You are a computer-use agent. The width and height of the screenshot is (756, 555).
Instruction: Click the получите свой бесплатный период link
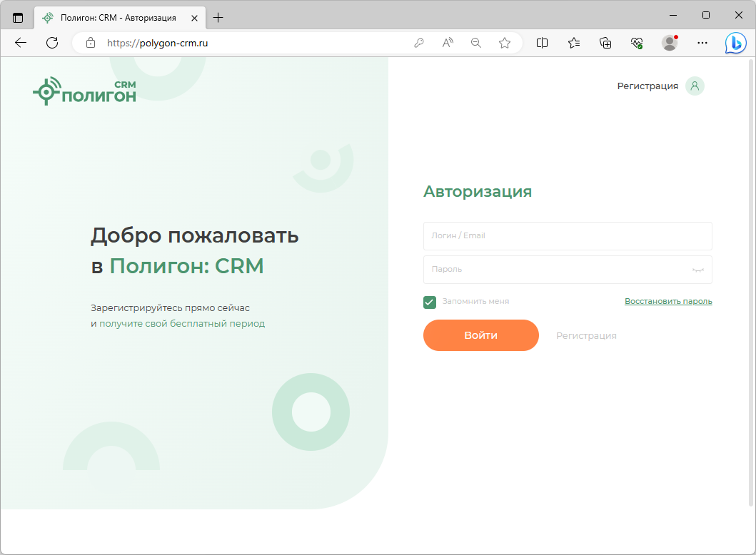coord(182,324)
